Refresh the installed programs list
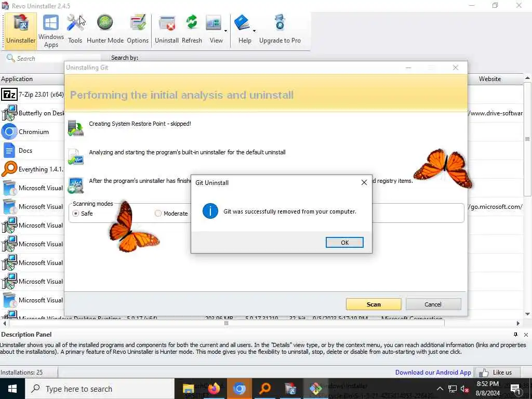532x399 pixels. [192, 30]
